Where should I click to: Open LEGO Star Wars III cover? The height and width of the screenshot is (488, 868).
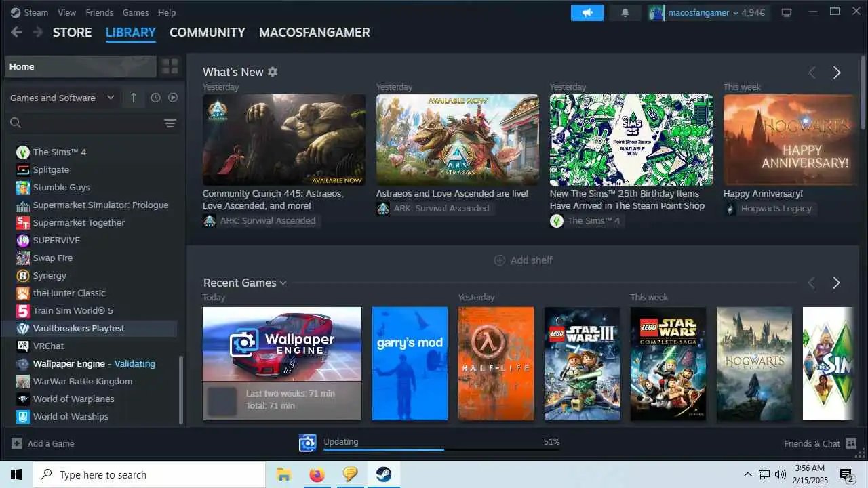click(582, 363)
